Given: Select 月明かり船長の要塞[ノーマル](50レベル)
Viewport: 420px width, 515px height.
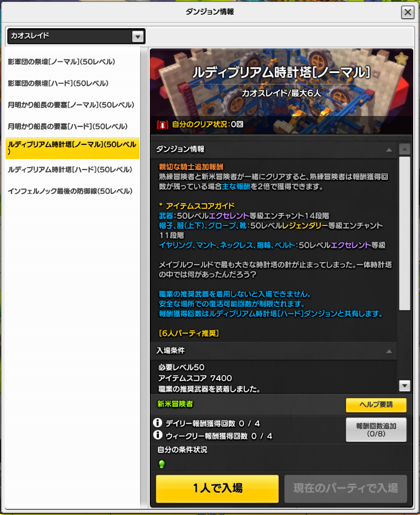Looking at the screenshot, I should pyautogui.click(x=71, y=105).
